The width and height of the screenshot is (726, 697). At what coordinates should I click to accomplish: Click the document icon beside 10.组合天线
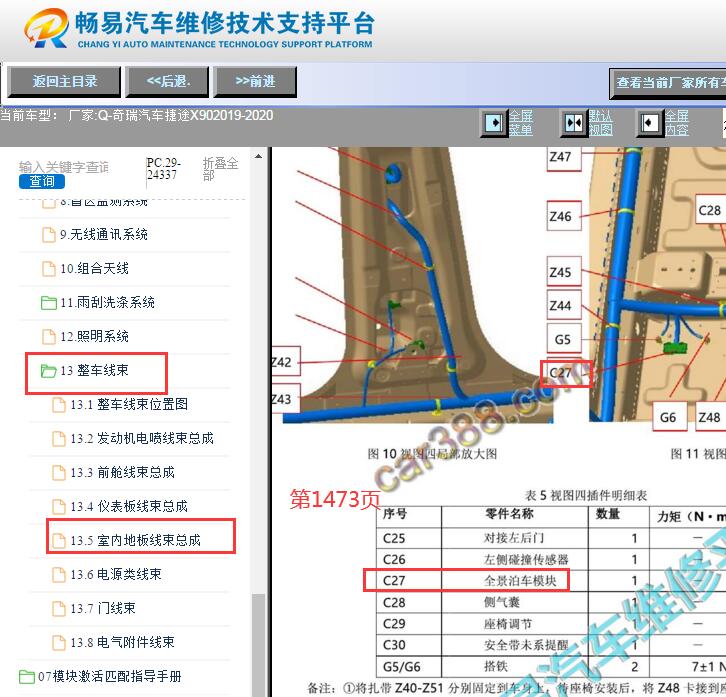(49, 269)
